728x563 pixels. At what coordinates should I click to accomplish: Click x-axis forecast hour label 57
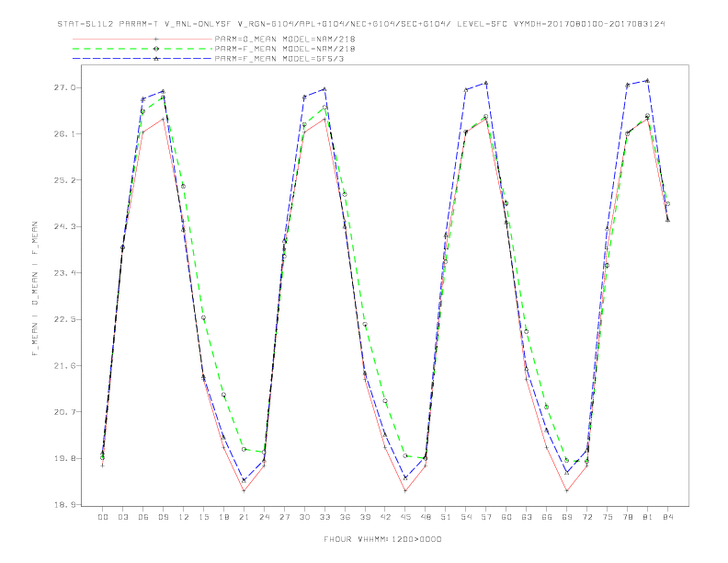tap(486, 517)
